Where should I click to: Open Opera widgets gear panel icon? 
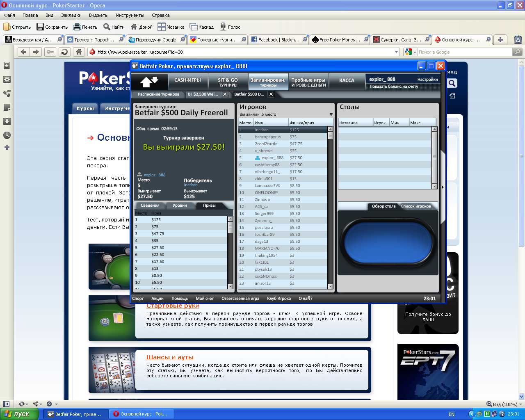tap(7, 80)
